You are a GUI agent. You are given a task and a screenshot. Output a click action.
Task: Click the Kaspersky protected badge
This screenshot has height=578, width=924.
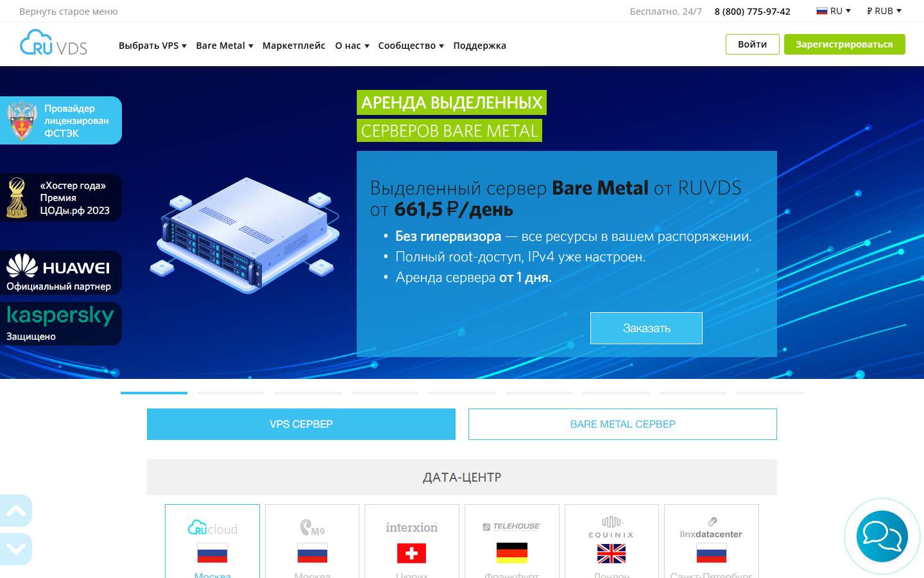(x=61, y=324)
